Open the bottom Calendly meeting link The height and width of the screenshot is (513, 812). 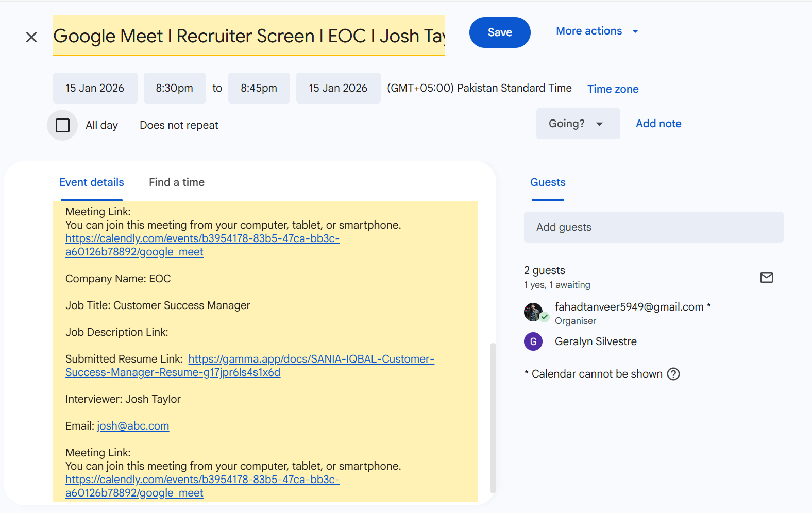pos(202,486)
